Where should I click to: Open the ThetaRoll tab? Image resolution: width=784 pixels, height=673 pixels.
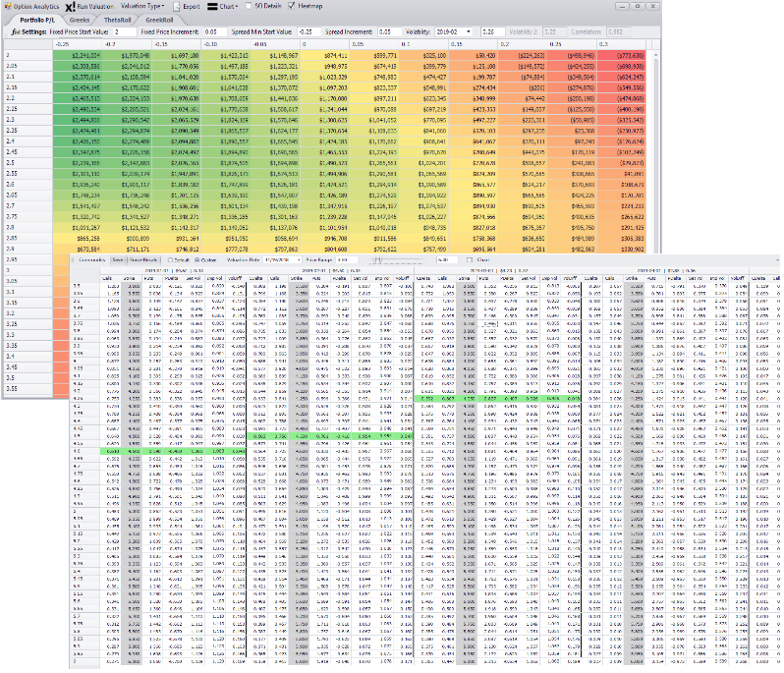click(117, 20)
